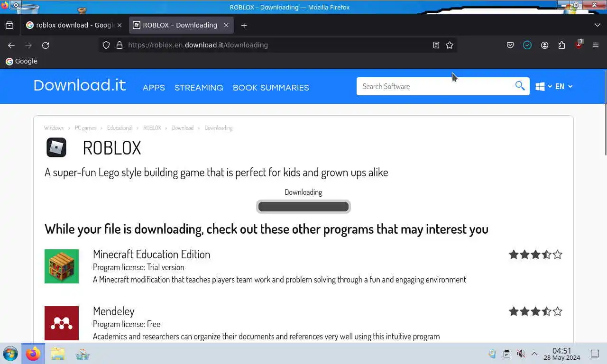Open Firefox account menu

pyautogui.click(x=544, y=45)
